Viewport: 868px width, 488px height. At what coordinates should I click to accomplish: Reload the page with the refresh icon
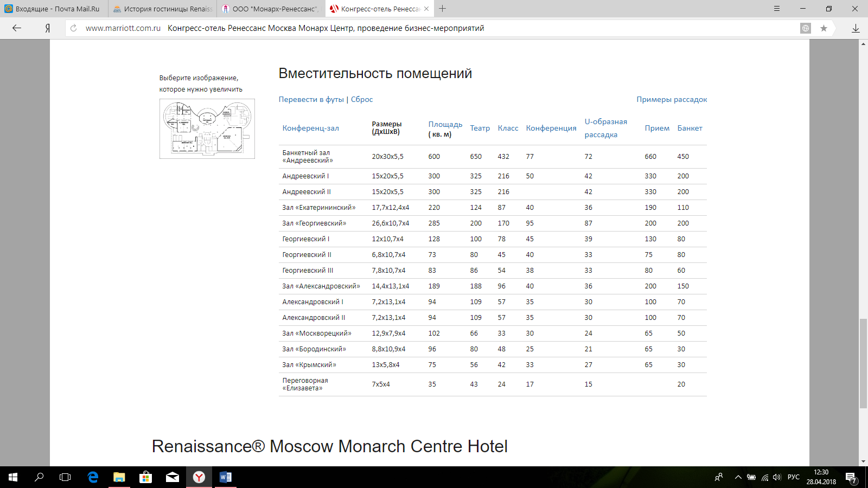tap(74, 28)
